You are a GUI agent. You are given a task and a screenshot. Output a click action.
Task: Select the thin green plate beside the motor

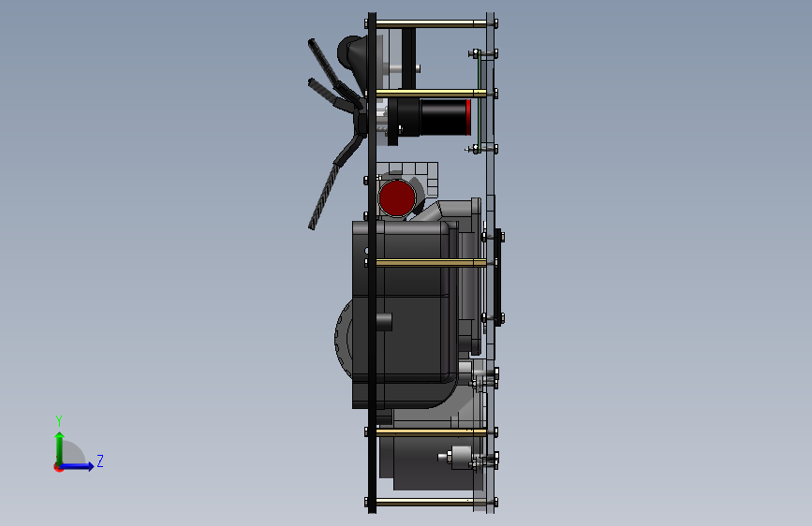[479, 101]
